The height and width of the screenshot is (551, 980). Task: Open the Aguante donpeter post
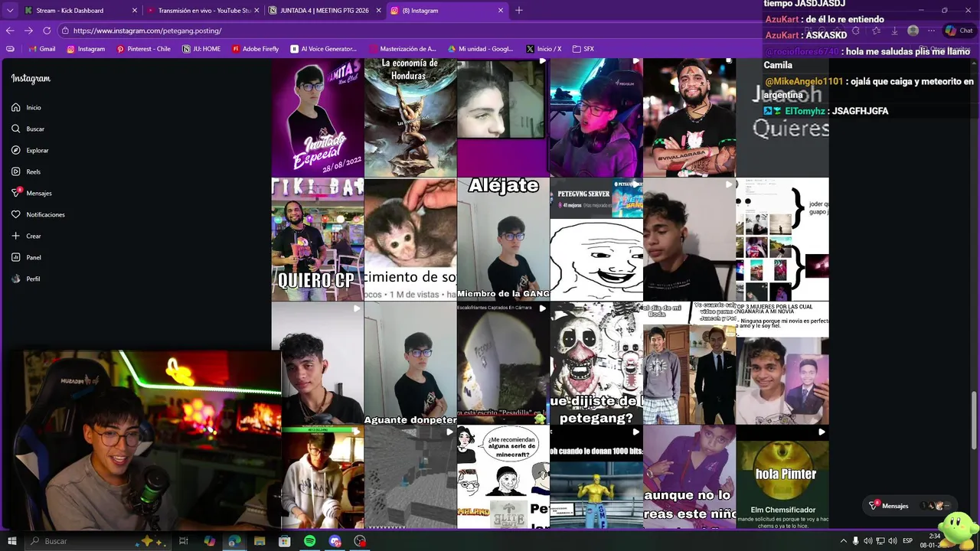click(x=410, y=363)
